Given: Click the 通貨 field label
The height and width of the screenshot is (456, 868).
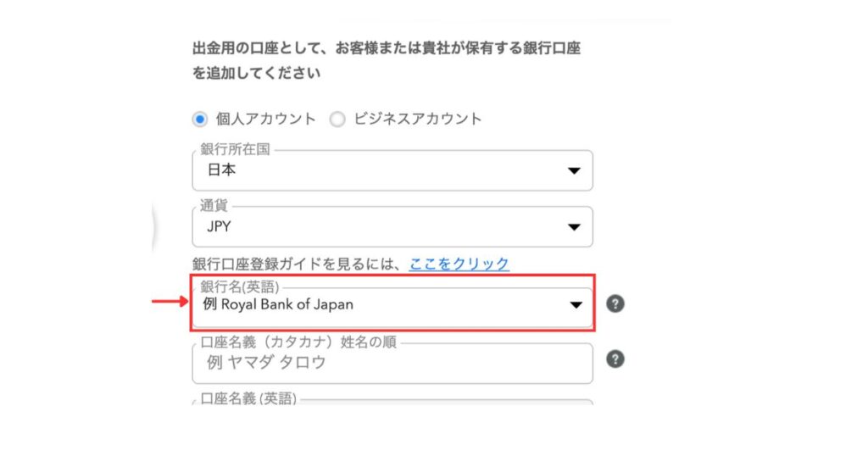Looking at the screenshot, I should pos(214,206).
